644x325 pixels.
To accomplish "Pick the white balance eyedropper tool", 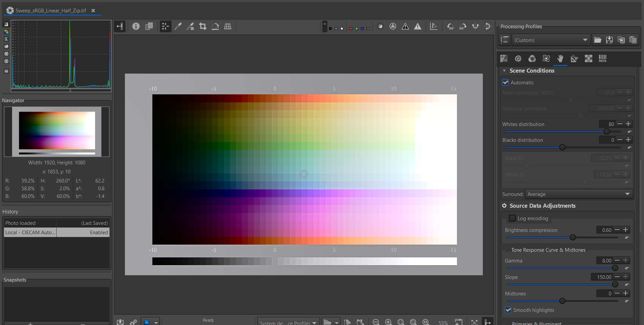I will click(x=178, y=26).
